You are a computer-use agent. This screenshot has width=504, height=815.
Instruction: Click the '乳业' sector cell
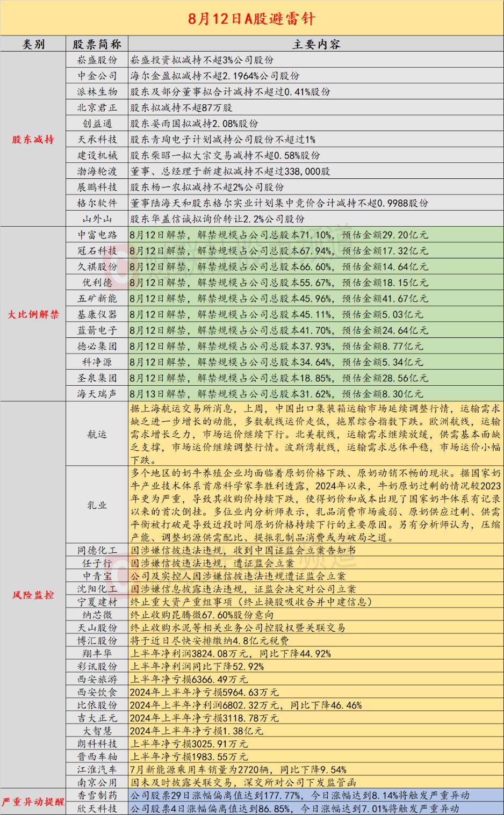97,505
